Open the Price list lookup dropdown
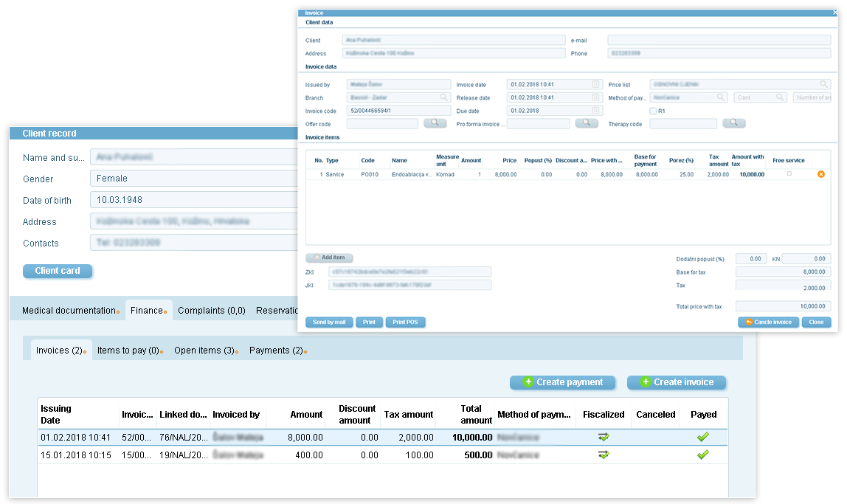 click(x=824, y=85)
